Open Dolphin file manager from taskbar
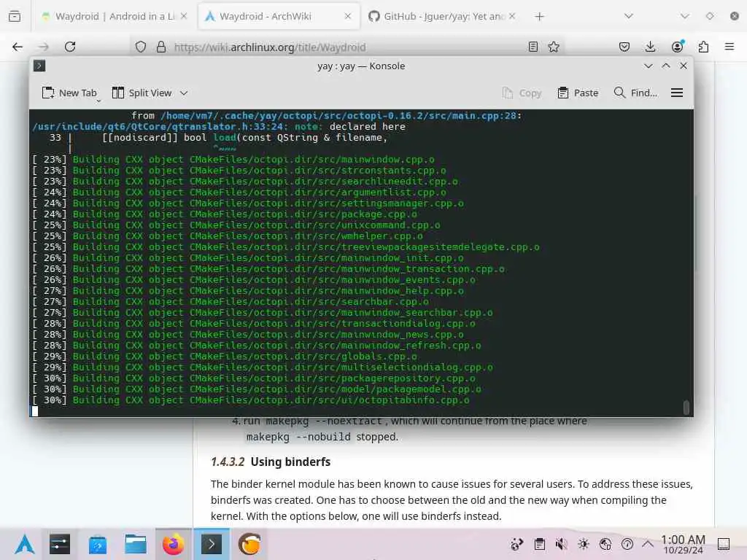This screenshot has width=747, height=560. (x=136, y=544)
